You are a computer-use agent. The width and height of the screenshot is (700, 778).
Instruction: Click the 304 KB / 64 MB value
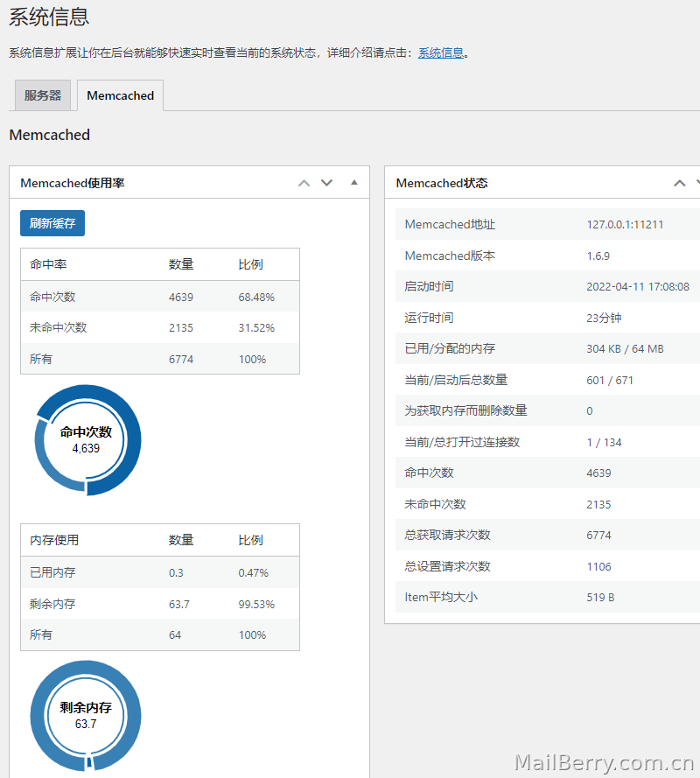(x=625, y=349)
